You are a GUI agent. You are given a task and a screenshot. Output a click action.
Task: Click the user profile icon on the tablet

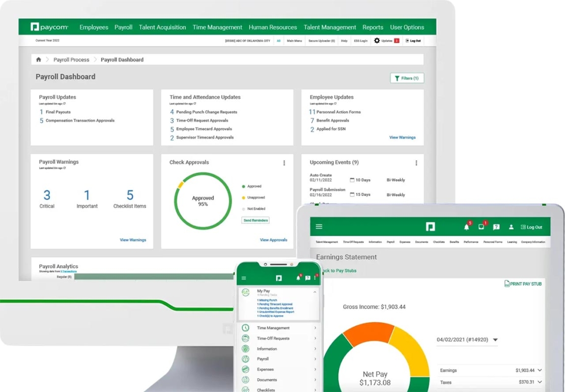click(511, 226)
